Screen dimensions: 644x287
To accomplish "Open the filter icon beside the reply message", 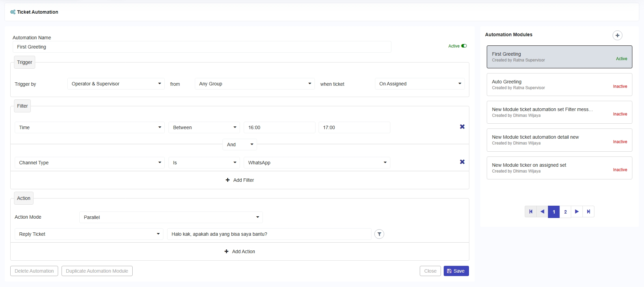I will click(x=379, y=234).
